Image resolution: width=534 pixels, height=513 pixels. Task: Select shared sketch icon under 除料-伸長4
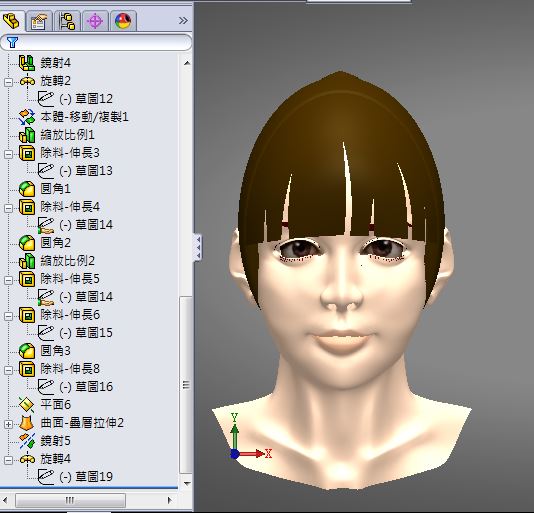click(x=46, y=225)
